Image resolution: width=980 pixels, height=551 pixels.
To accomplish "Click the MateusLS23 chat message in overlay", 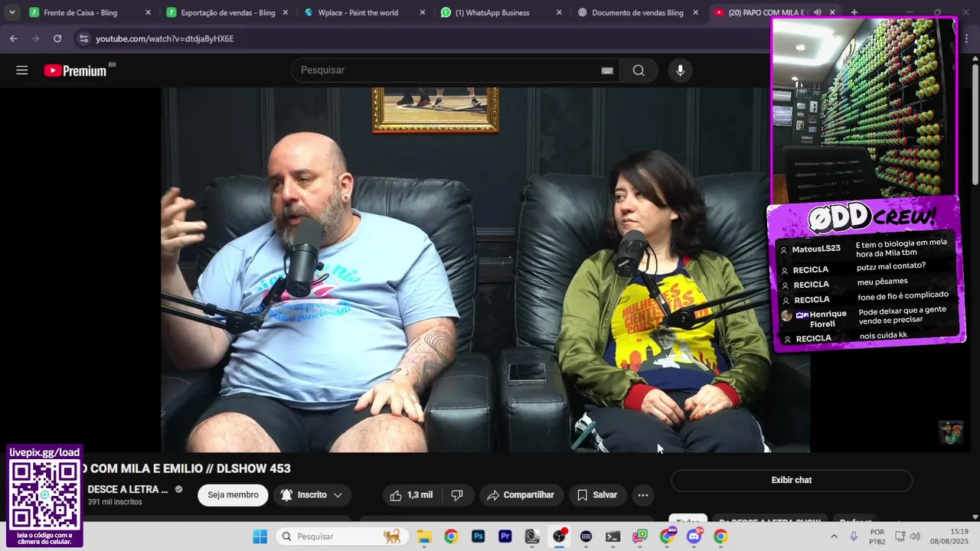I will point(865,248).
